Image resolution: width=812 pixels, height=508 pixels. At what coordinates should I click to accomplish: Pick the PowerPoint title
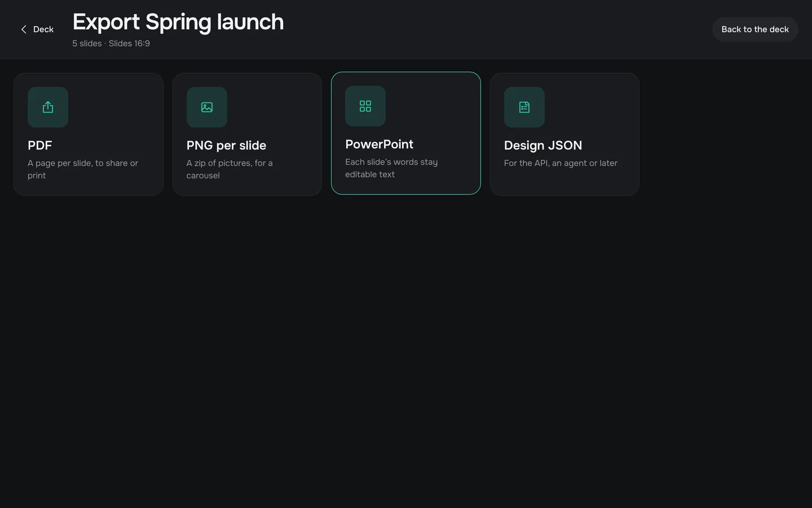pyautogui.click(x=379, y=144)
